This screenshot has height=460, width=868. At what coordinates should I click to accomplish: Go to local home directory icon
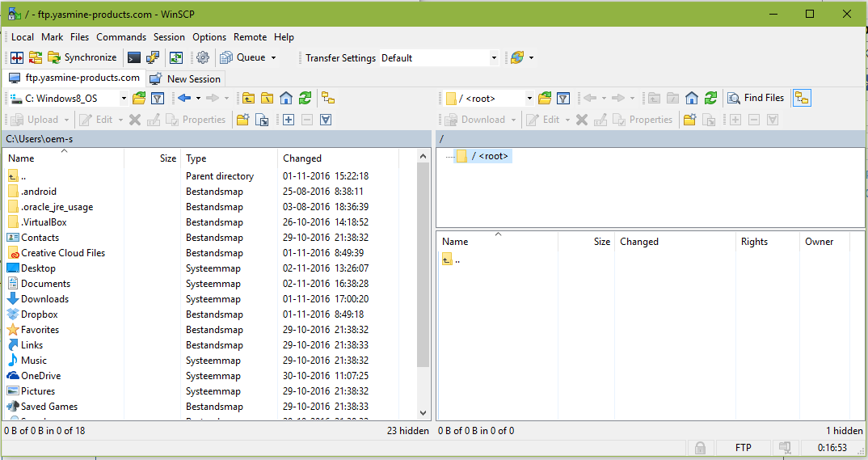click(286, 99)
